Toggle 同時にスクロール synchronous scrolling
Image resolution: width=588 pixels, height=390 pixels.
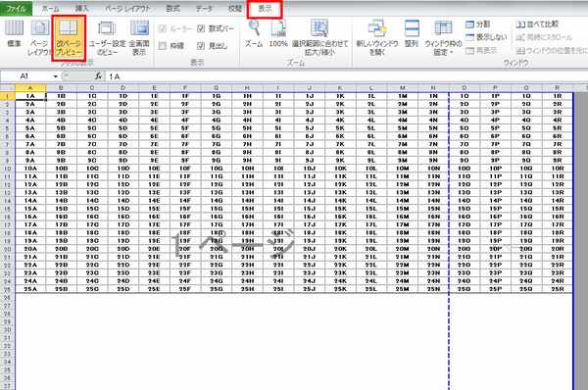click(544, 37)
